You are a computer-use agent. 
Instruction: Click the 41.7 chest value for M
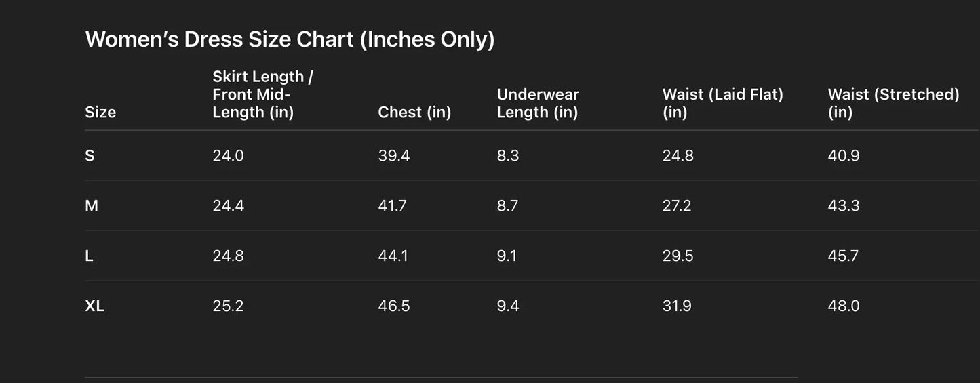pyautogui.click(x=392, y=205)
